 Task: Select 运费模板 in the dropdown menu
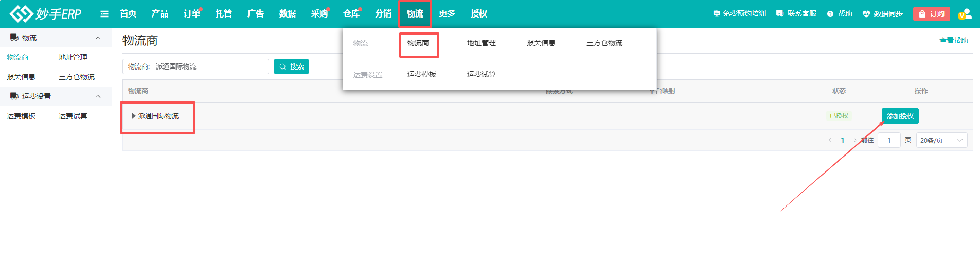(x=421, y=74)
